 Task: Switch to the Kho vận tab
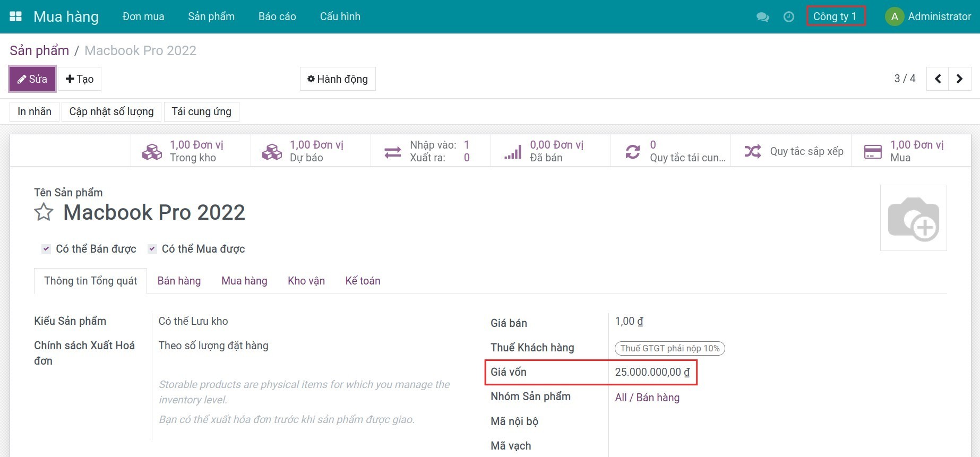(x=306, y=281)
